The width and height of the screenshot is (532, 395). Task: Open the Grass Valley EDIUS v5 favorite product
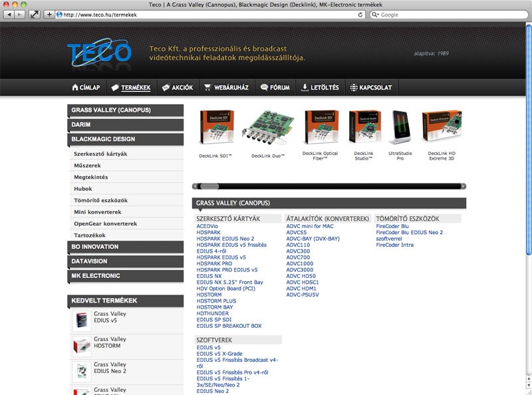[110, 318]
